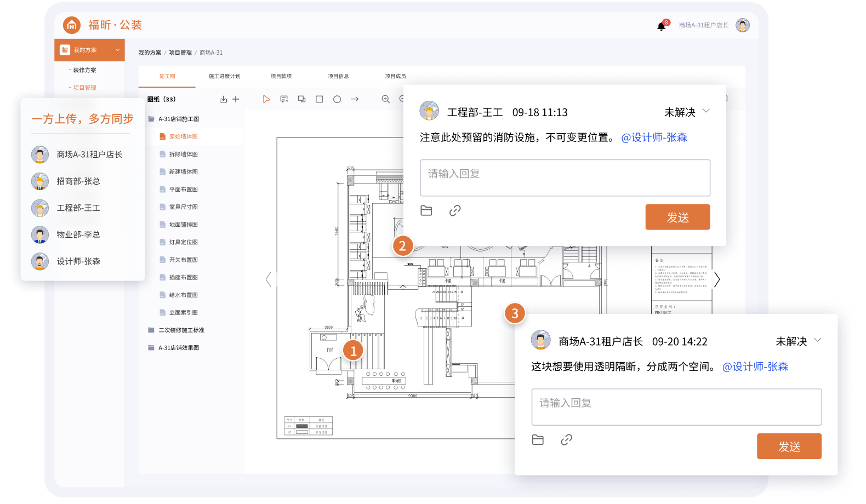Select the pointer tool in drawing toolbar
This screenshot has height=504, width=866.
click(x=266, y=99)
